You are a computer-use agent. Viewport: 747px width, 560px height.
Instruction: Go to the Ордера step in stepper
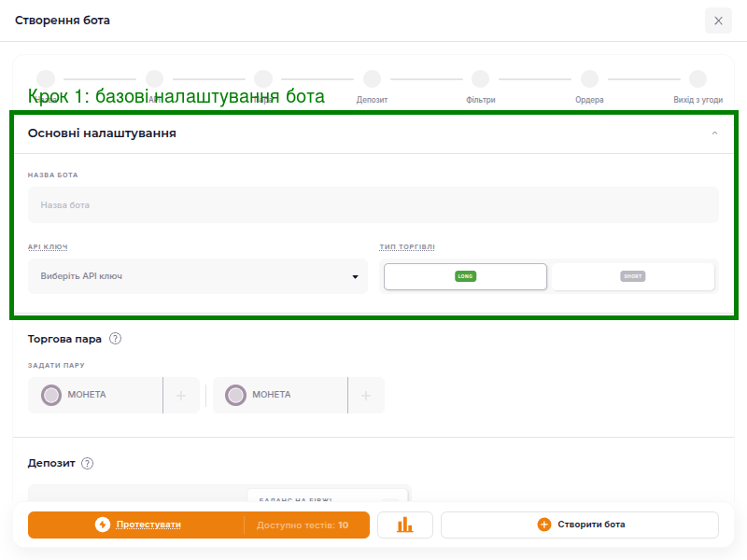[x=589, y=87]
